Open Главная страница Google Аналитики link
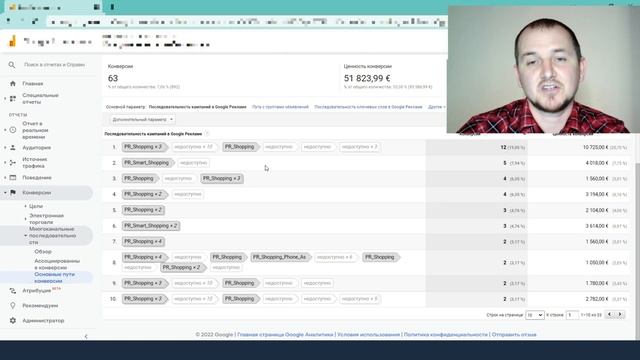This screenshot has width=640, height=360. click(285, 334)
